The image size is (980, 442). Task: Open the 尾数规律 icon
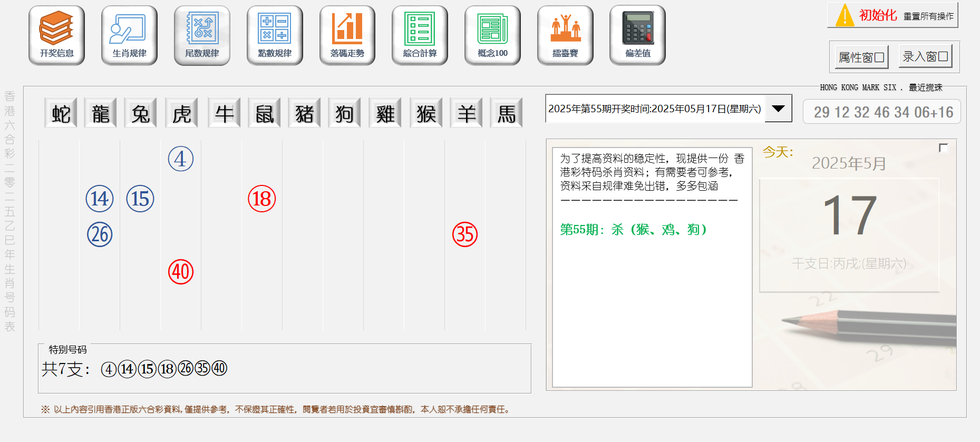click(x=202, y=35)
